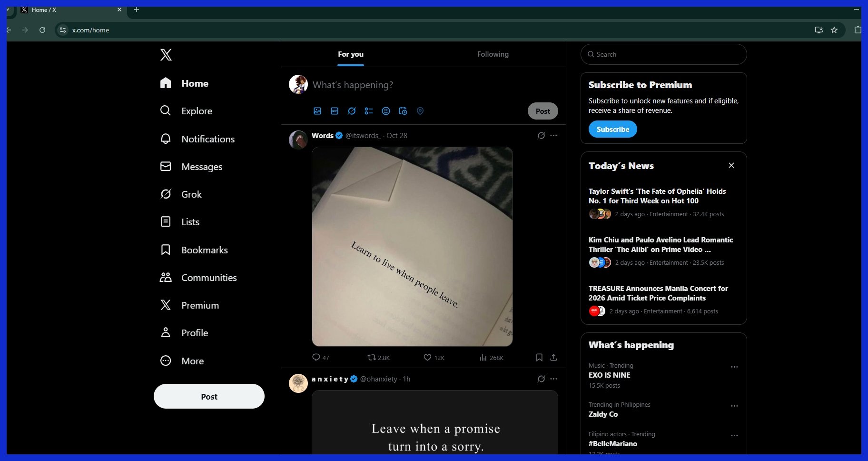Image resolution: width=868 pixels, height=461 pixels.
Task: Click the Subscribe to Premium button
Action: 612,129
